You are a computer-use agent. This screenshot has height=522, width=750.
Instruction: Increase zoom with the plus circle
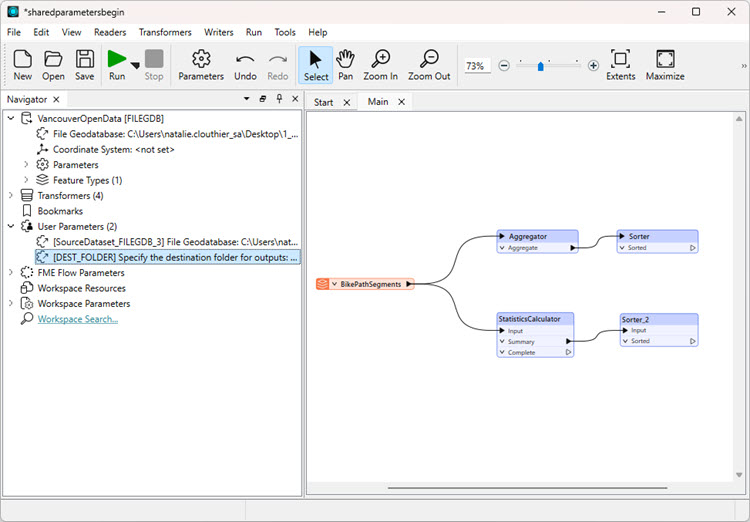tap(593, 66)
